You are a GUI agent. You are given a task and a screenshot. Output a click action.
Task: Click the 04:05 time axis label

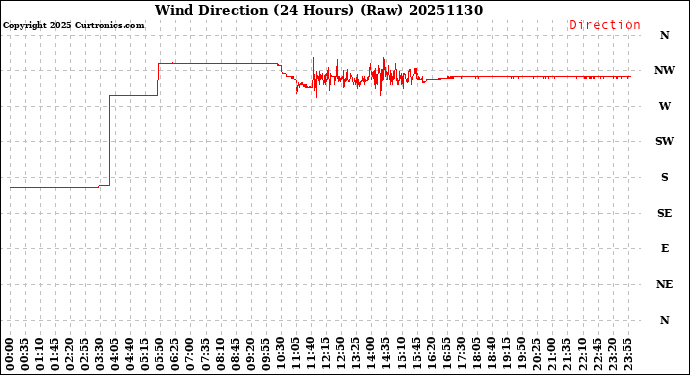point(115,354)
